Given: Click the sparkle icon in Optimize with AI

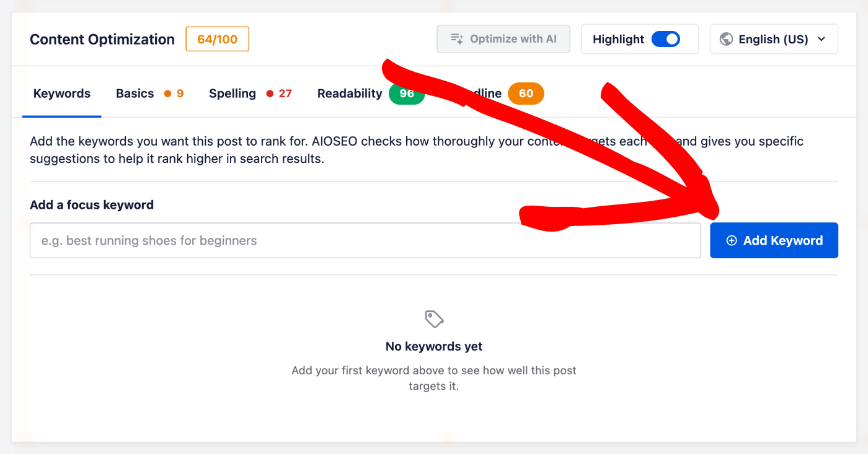Looking at the screenshot, I should pos(457,39).
